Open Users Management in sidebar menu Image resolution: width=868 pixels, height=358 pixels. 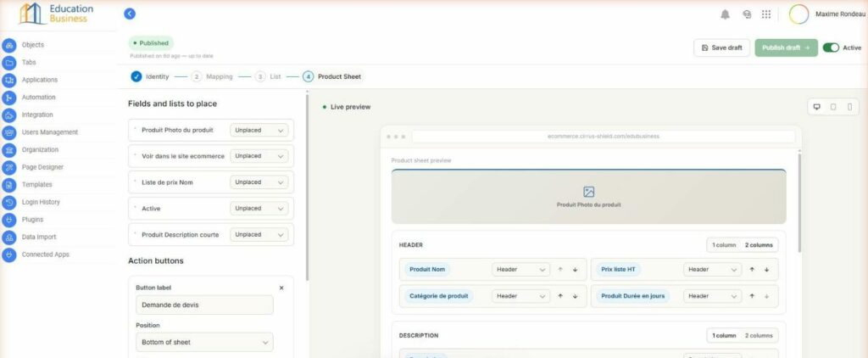pos(50,132)
